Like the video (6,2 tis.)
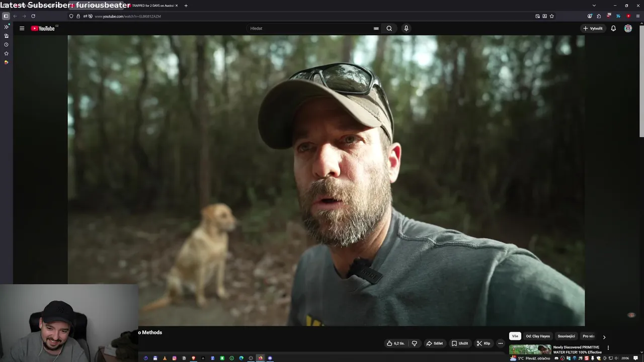This screenshot has height=362, width=644. click(x=395, y=343)
